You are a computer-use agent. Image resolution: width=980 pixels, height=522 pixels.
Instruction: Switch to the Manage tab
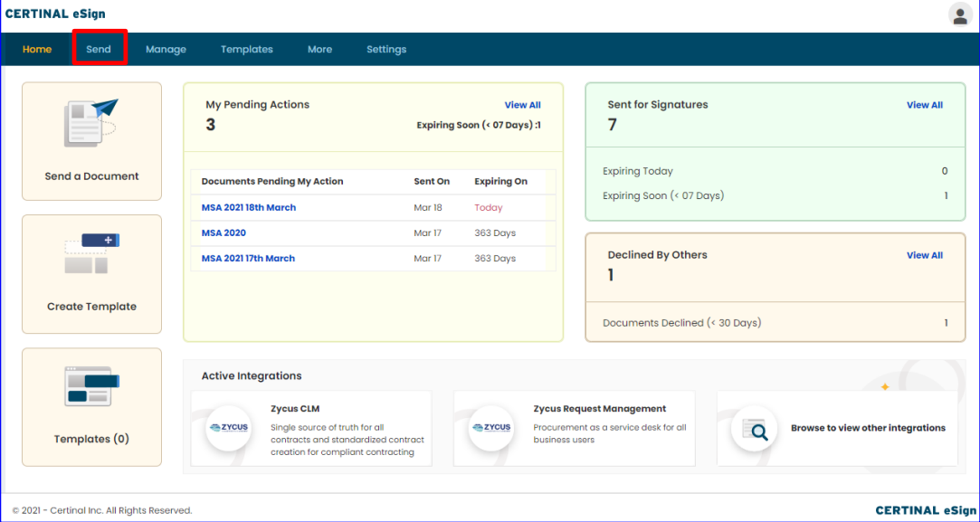(x=166, y=50)
